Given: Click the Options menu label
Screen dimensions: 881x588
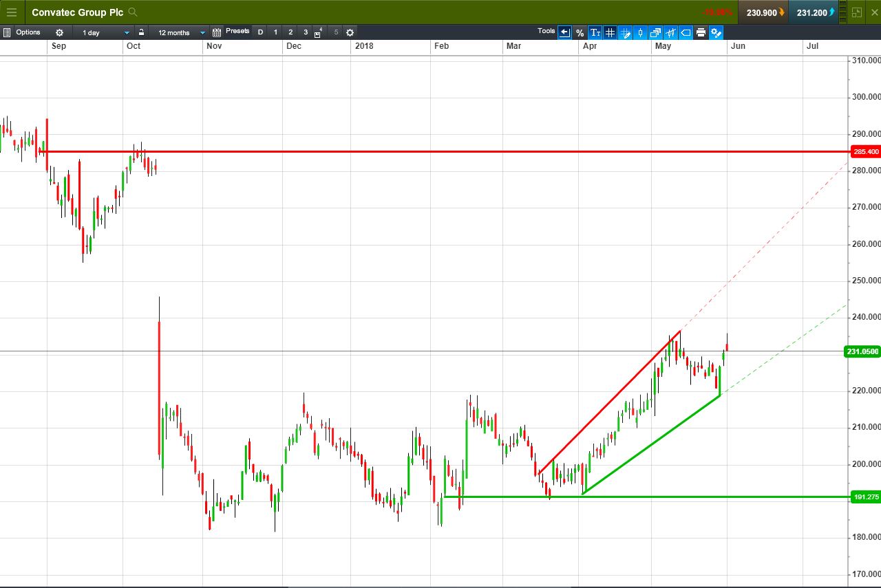Looking at the screenshot, I should point(28,32).
